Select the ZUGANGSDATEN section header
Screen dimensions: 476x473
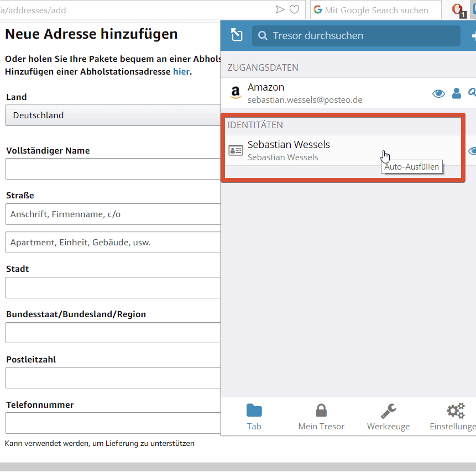click(263, 67)
